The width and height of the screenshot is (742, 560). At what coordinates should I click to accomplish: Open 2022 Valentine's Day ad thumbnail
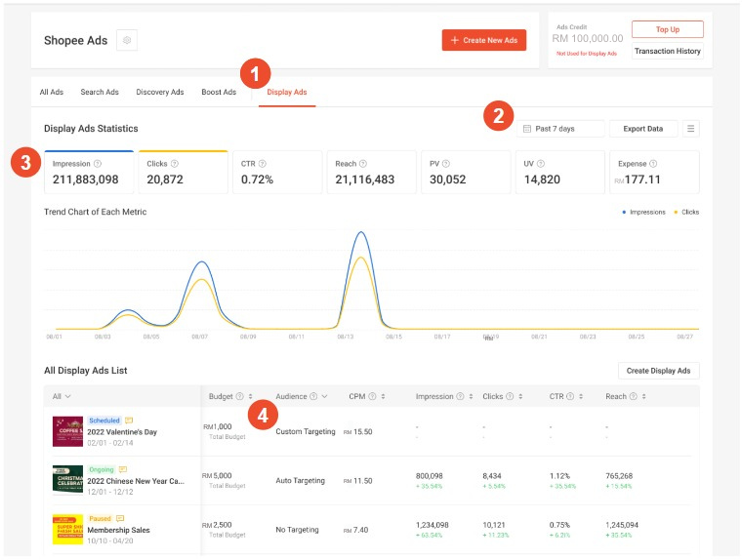(67, 431)
